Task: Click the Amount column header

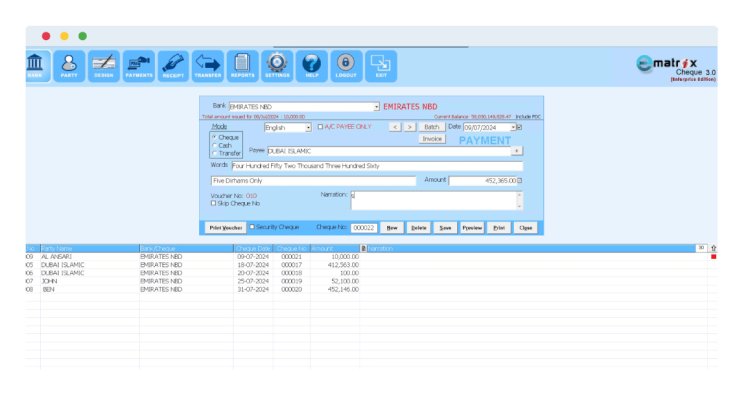Action: tap(335, 249)
